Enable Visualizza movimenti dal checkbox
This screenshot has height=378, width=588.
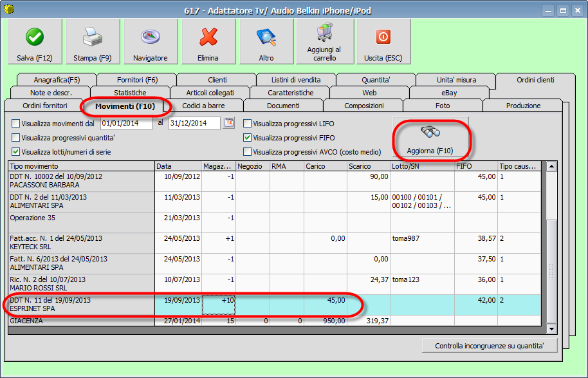point(16,123)
